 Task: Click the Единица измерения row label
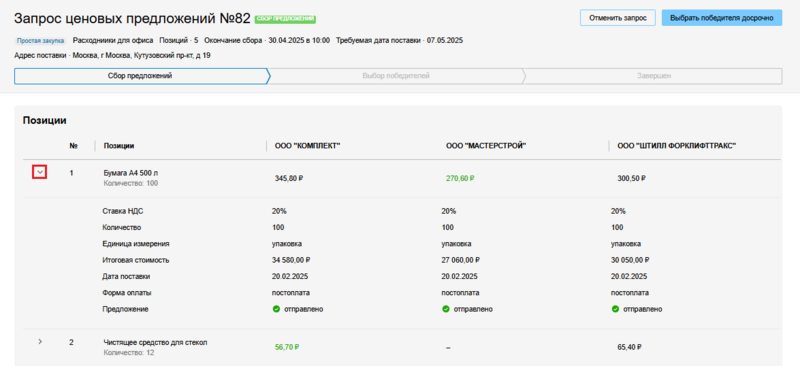[x=136, y=243]
